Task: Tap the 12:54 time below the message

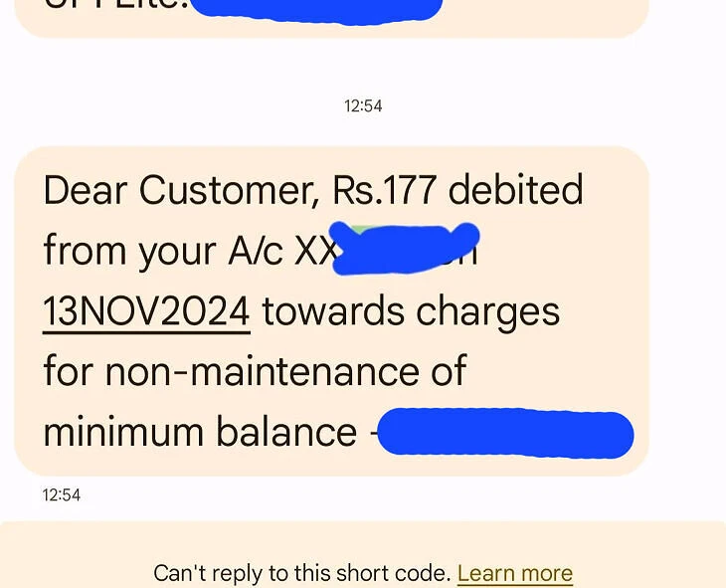Action: (61, 494)
